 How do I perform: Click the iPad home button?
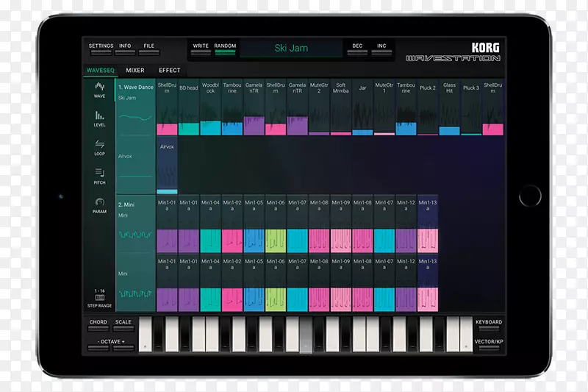tap(530, 196)
